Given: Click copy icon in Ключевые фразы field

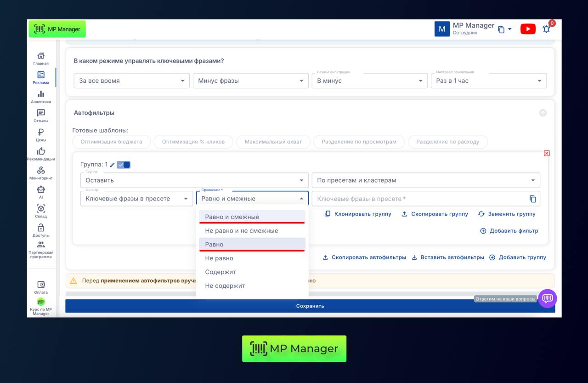Looking at the screenshot, I should point(532,199).
